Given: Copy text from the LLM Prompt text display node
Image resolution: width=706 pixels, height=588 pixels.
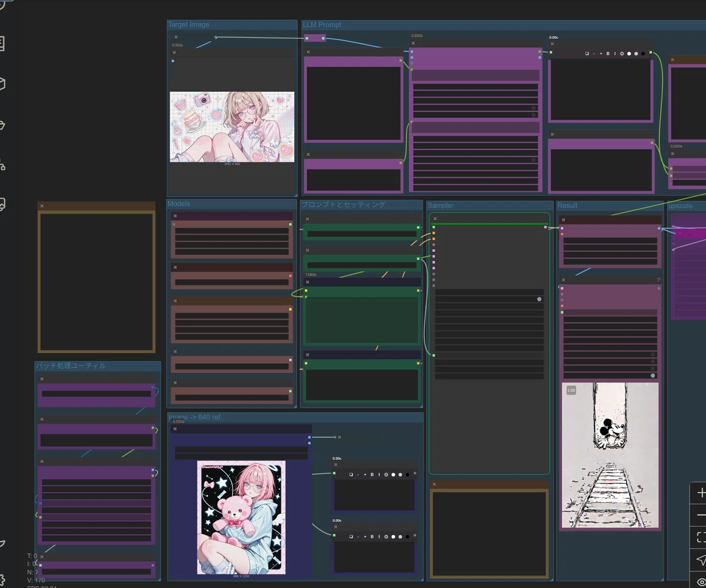Looking at the screenshot, I should tap(587, 54).
